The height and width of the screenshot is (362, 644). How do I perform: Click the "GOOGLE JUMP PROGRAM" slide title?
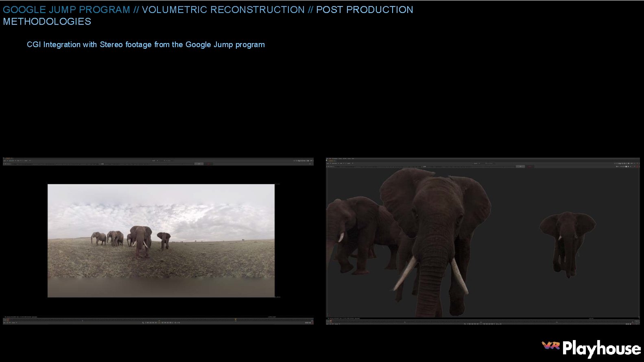click(x=208, y=15)
